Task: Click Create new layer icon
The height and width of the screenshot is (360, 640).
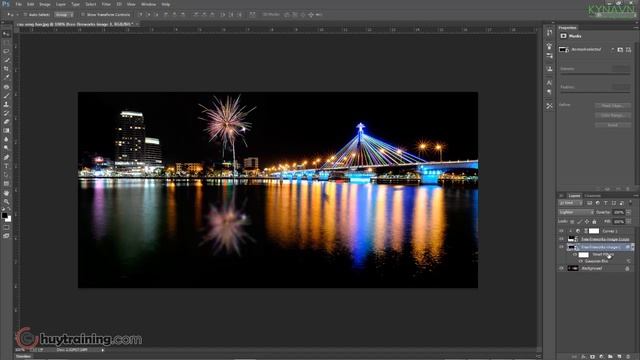Action: click(619, 356)
